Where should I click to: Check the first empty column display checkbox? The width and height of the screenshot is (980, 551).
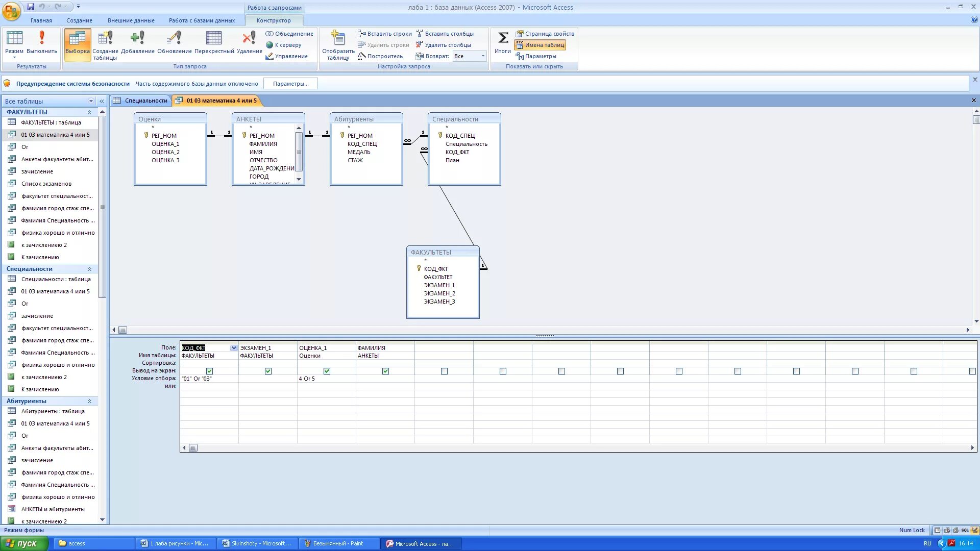[x=444, y=371]
